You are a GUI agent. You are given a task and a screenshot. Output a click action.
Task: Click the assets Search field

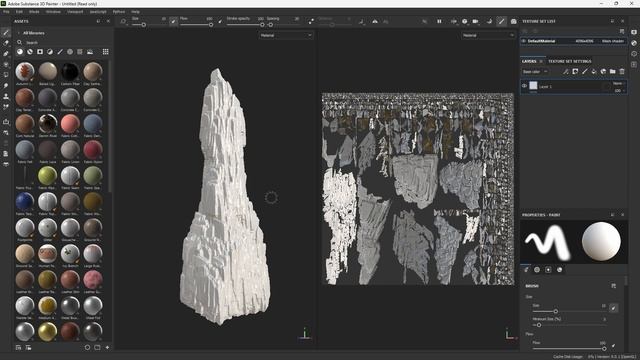tap(63, 42)
